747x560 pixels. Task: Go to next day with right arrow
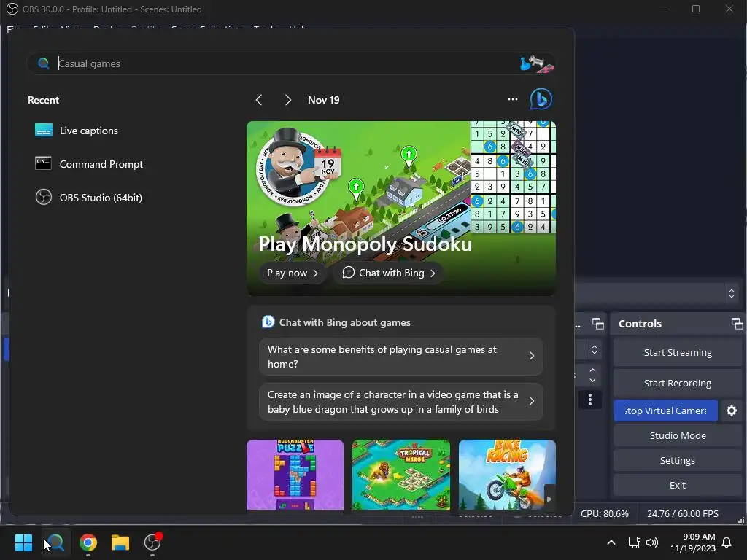coord(287,100)
